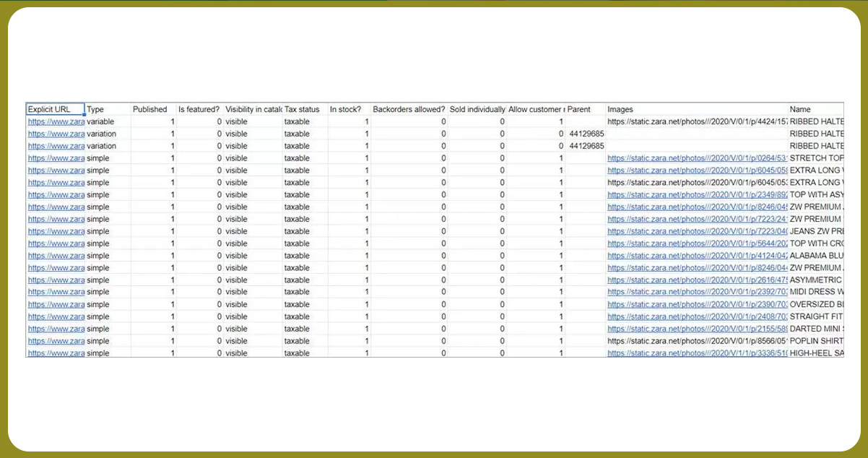The height and width of the screenshot is (458, 868).
Task: Open the image link containing 2408/703
Action: [x=697, y=316]
